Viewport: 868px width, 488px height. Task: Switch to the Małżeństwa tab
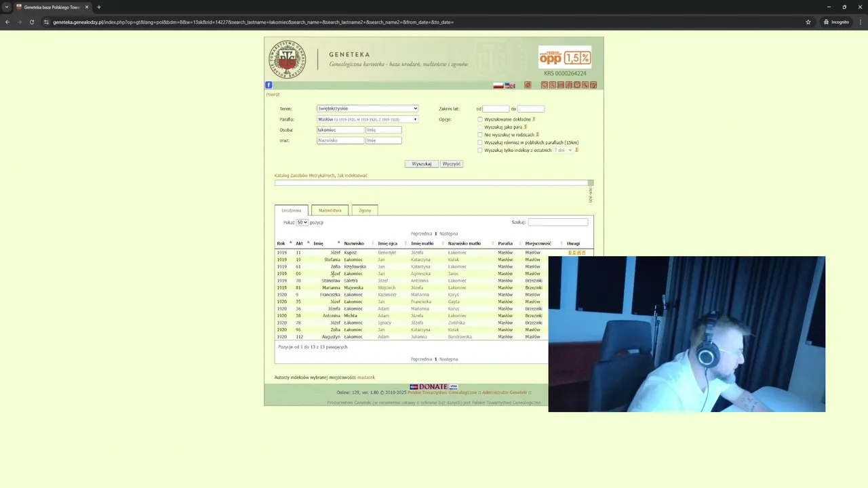point(330,210)
